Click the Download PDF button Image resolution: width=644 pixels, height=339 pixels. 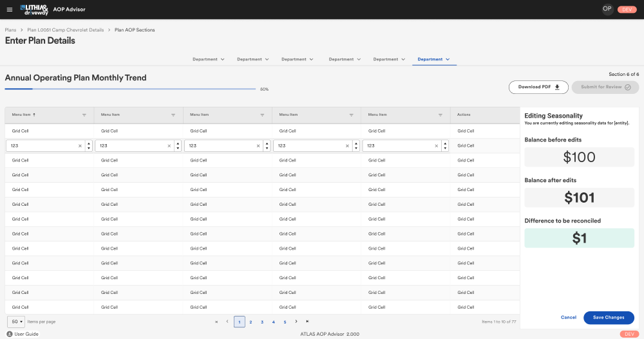pos(538,87)
